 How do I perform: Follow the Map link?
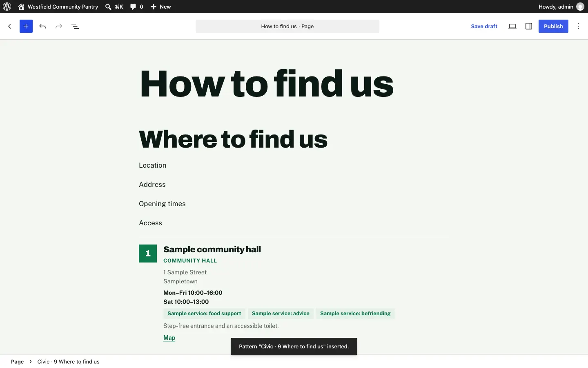coord(169,338)
